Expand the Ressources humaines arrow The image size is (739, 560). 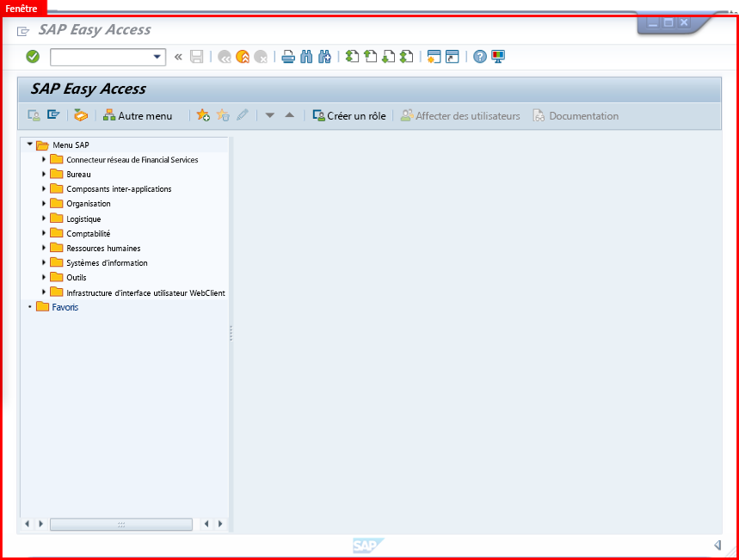(44, 248)
